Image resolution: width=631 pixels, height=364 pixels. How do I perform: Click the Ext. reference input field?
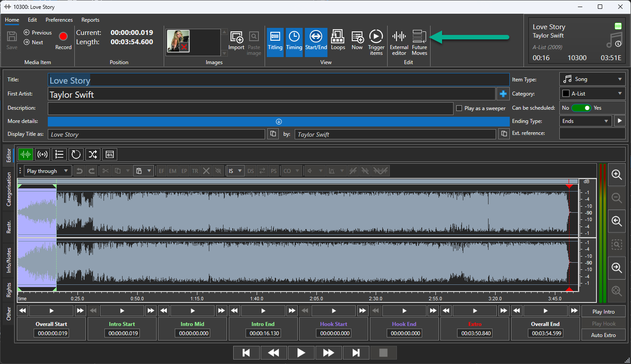tap(593, 133)
